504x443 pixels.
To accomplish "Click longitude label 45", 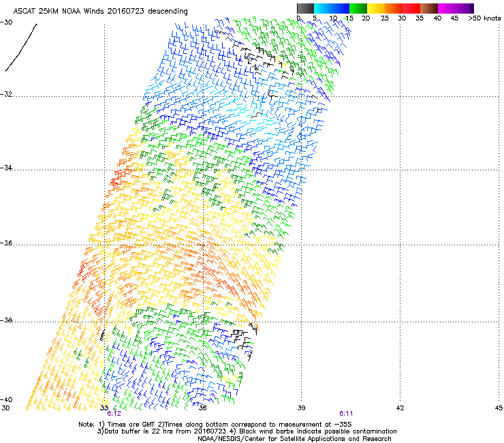I will pos(499,408).
